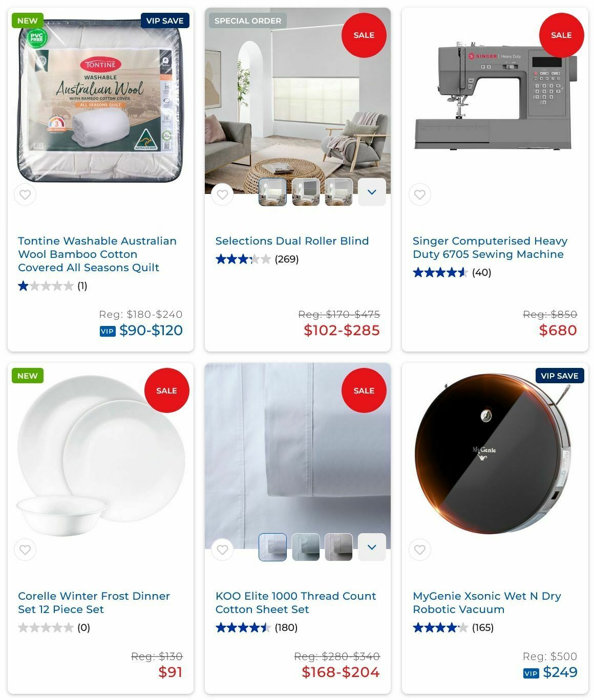Pick third roller blind variant thumbnail
594x700 pixels.
pos(339,192)
